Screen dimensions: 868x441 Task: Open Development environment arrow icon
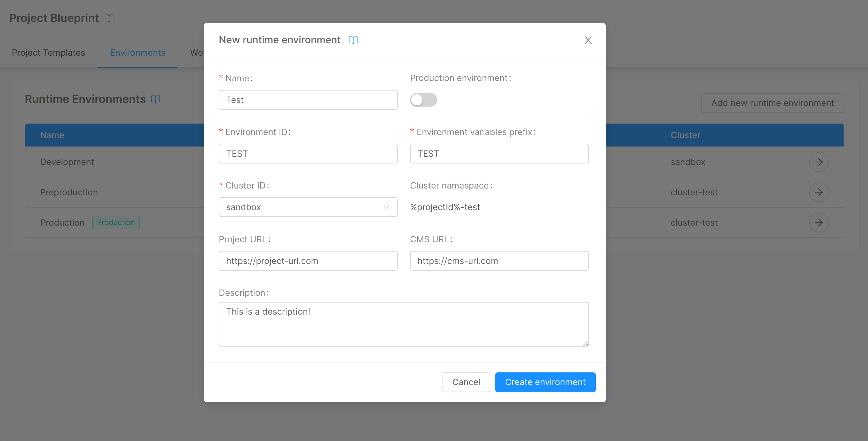pos(819,162)
